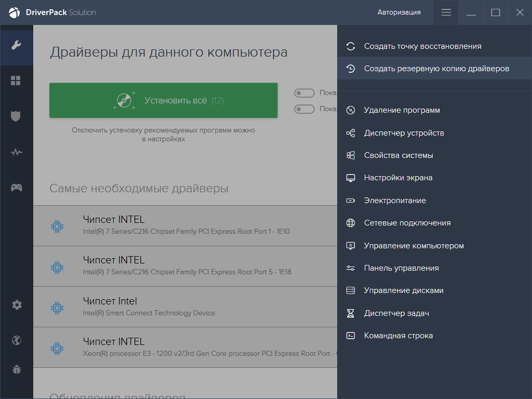532x399 pixels.
Task: Open the hamburger menu in title bar
Action: click(x=446, y=12)
